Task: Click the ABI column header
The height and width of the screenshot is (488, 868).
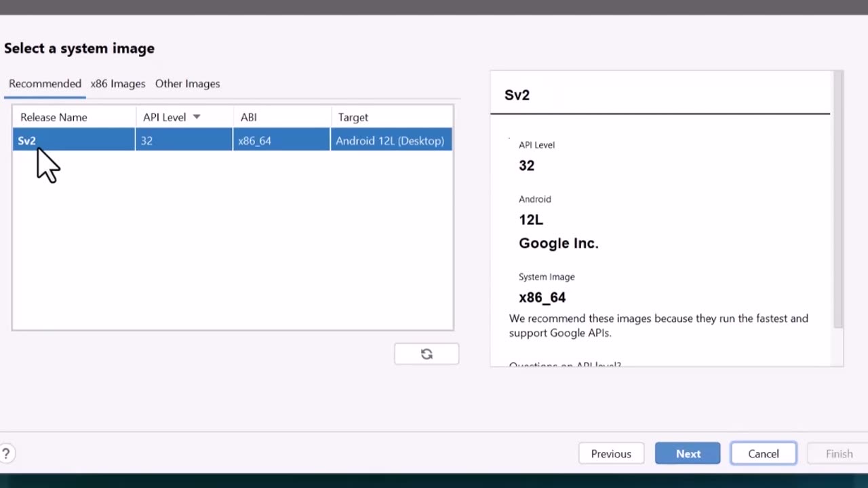Action: click(249, 117)
